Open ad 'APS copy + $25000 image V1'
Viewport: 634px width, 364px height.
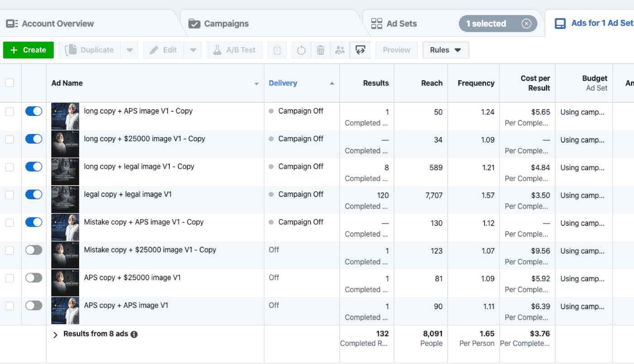pos(132,278)
